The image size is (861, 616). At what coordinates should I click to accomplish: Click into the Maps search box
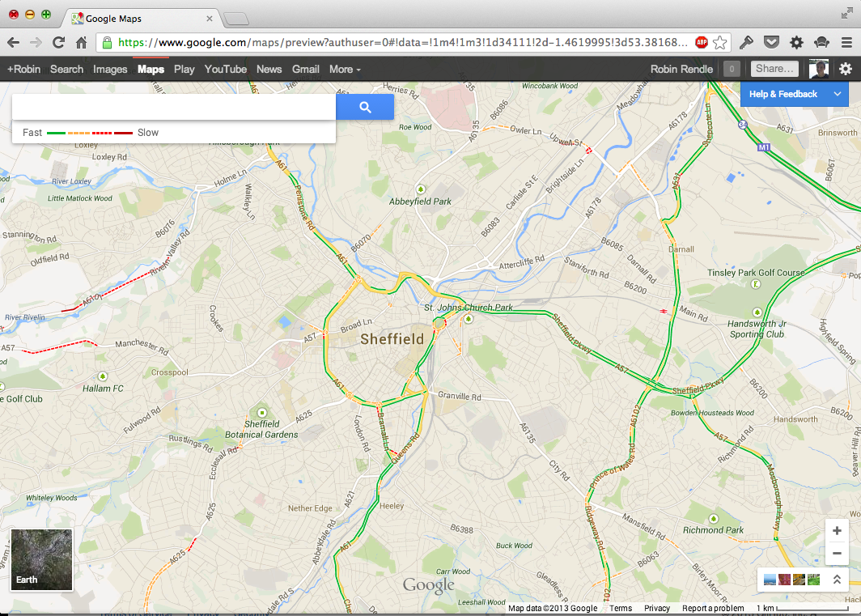pos(174,107)
